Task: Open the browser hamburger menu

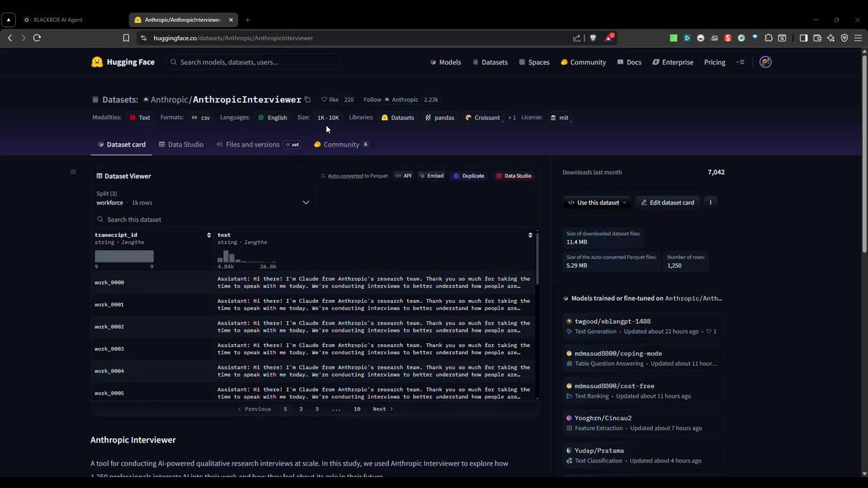Action: [x=858, y=38]
